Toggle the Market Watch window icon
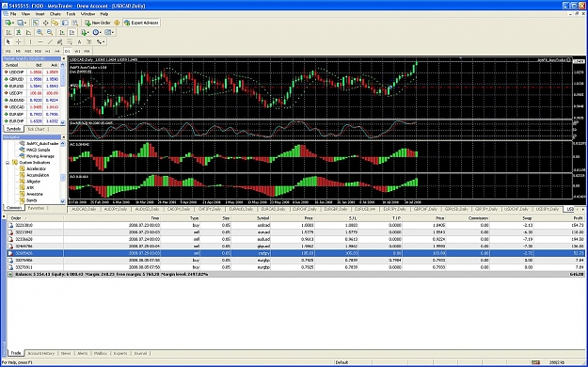The height and width of the screenshot is (367, 588). point(36,23)
